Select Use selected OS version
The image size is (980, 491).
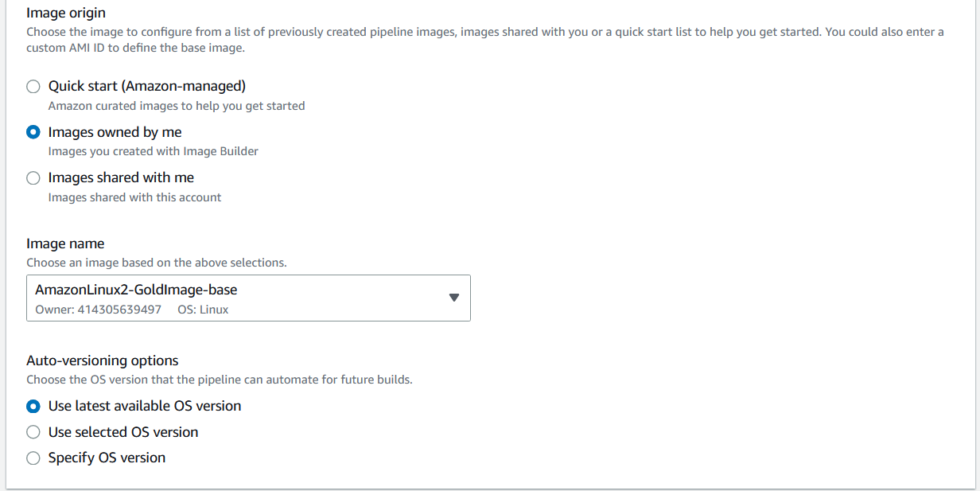coord(33,432)
